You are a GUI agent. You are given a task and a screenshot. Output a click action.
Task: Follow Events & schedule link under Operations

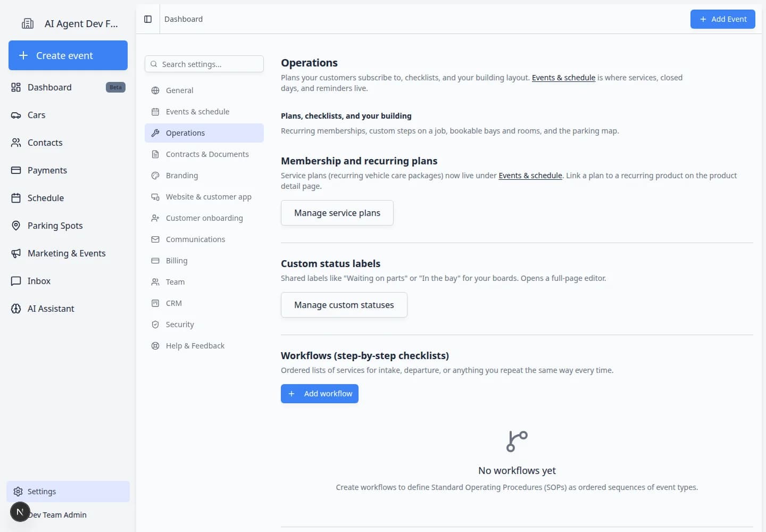click(563, 78)
